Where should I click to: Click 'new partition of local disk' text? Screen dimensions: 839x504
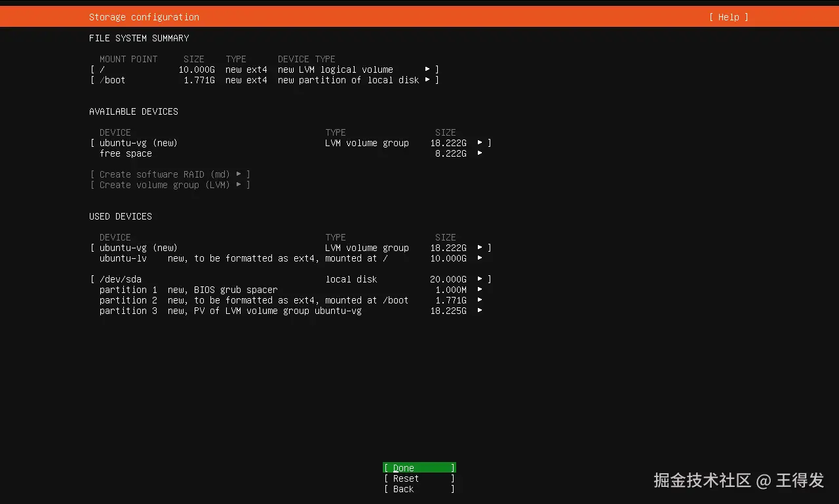tap(349, 80)
